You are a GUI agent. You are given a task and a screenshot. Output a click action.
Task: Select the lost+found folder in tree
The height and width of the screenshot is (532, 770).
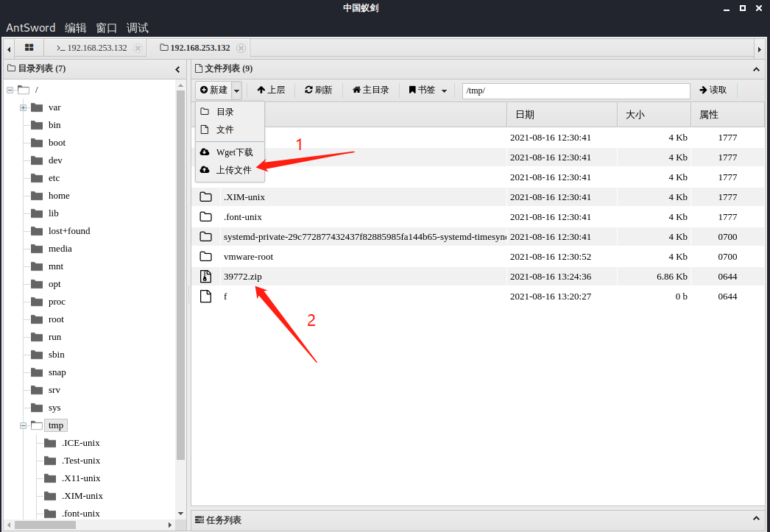coord(69,231)
